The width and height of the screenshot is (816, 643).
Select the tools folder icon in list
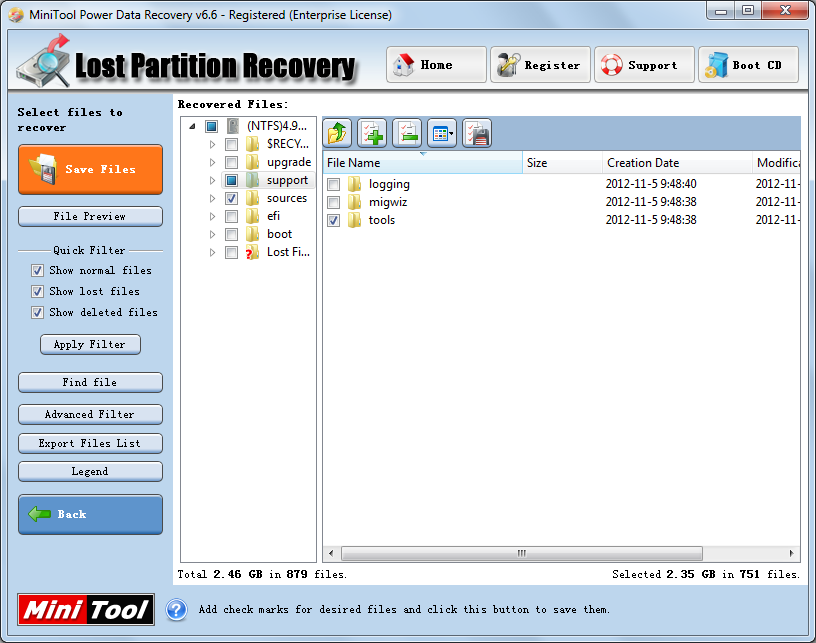(x=354, y=220)
